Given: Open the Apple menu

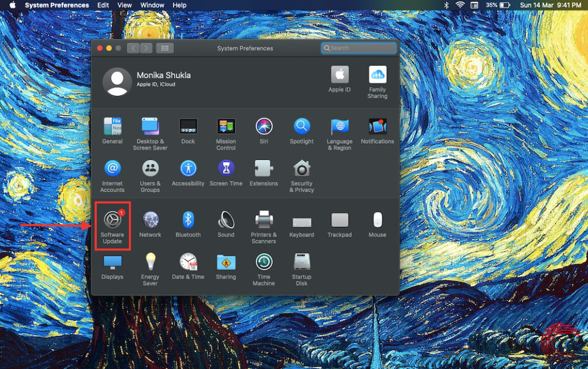Looking at the screenshot, I should pos(13,5).
